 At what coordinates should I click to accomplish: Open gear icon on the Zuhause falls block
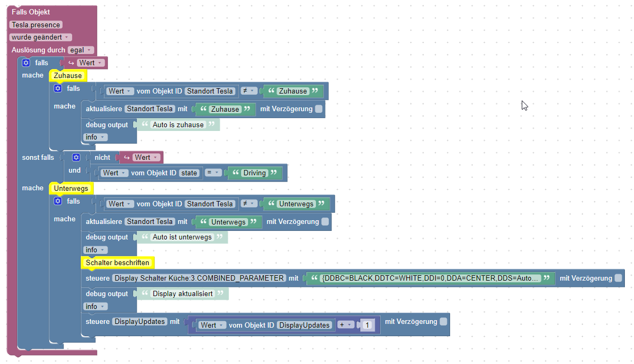pos(58,88)
